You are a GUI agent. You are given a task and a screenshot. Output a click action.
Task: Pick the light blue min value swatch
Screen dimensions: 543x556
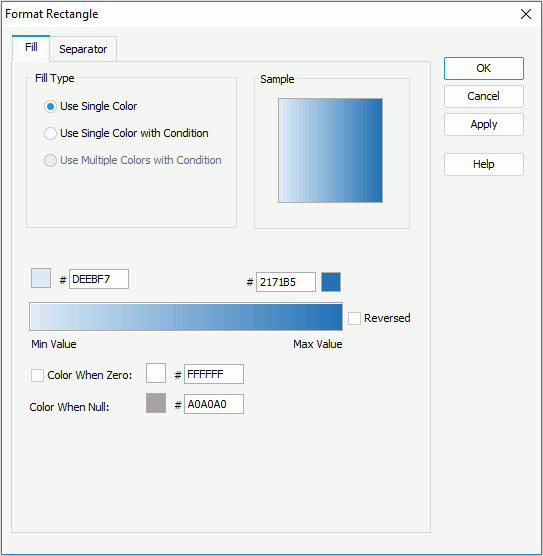[41, 278]
